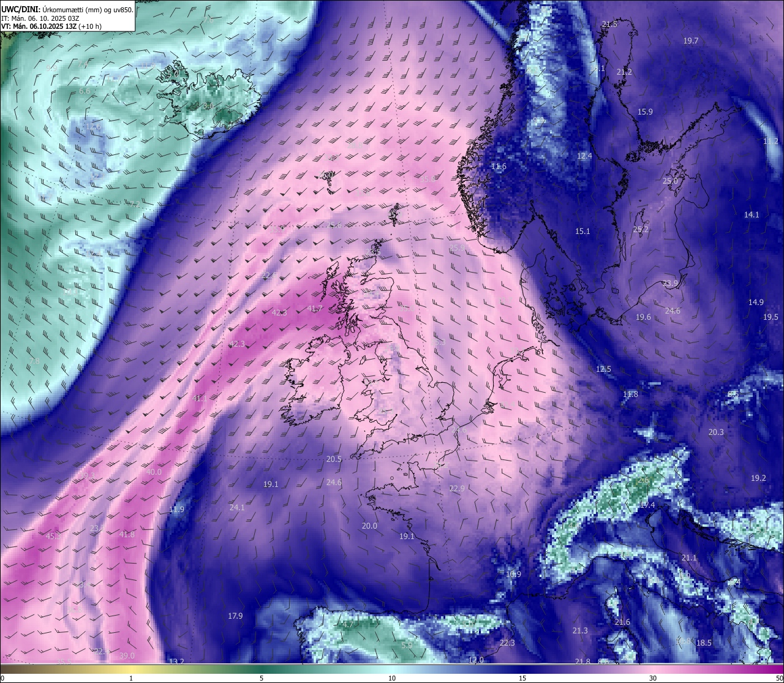Click the value 21.1 over the Adriatic

pyautogui.click(x=689, y=557)
